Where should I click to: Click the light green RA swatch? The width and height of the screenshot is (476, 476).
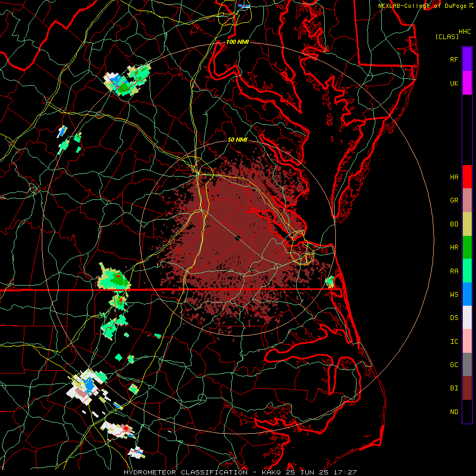[467, 271]
